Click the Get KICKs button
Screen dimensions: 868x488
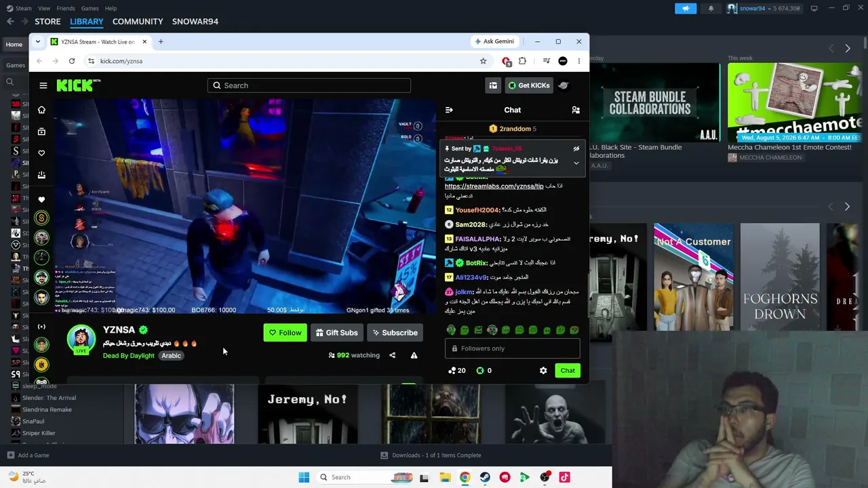(x=528, y=85)
